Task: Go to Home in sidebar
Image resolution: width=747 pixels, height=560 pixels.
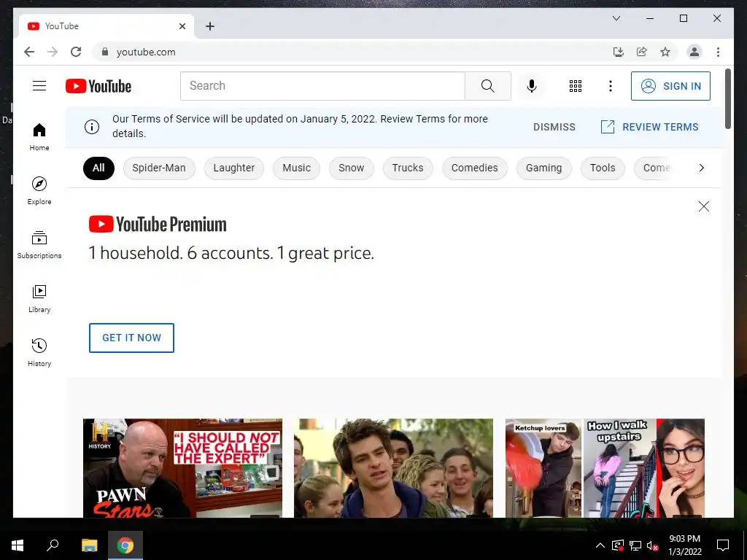Action: (x=39, y=136)
